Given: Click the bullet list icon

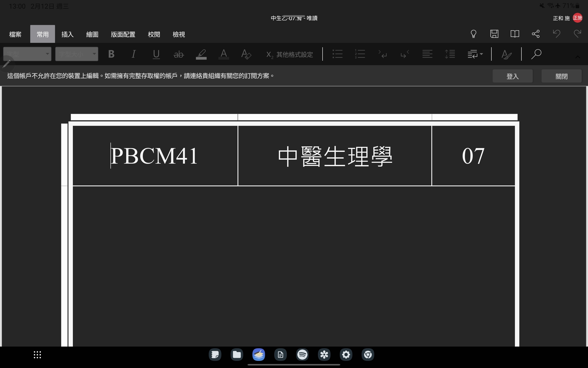Looking at the screenshot, I should (x=337, y=54).
